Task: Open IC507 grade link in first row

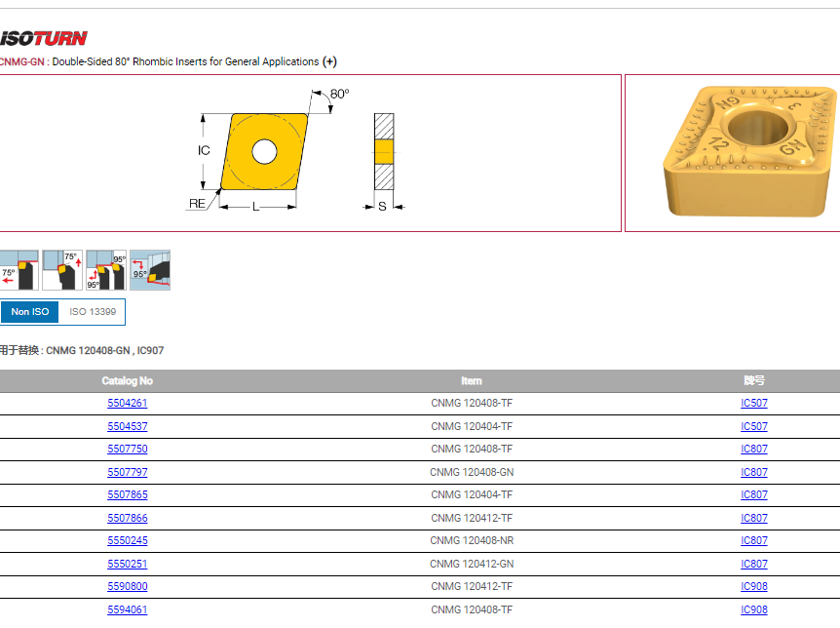Action: (754, 403)
